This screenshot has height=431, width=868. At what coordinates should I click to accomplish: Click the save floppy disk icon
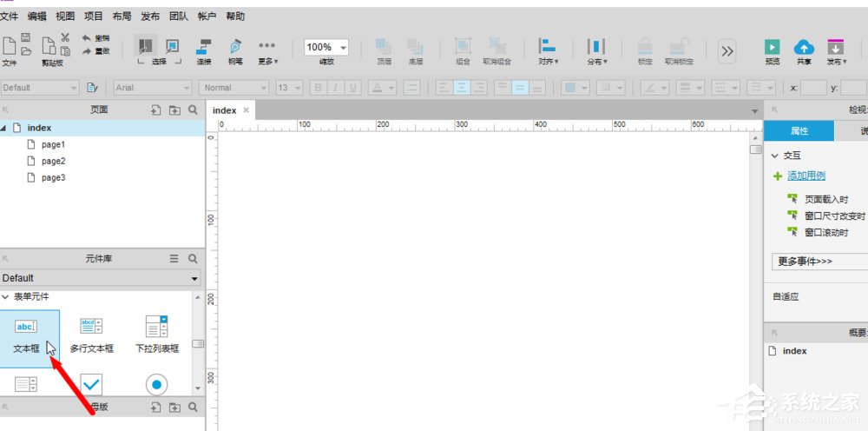click(25, 37)
